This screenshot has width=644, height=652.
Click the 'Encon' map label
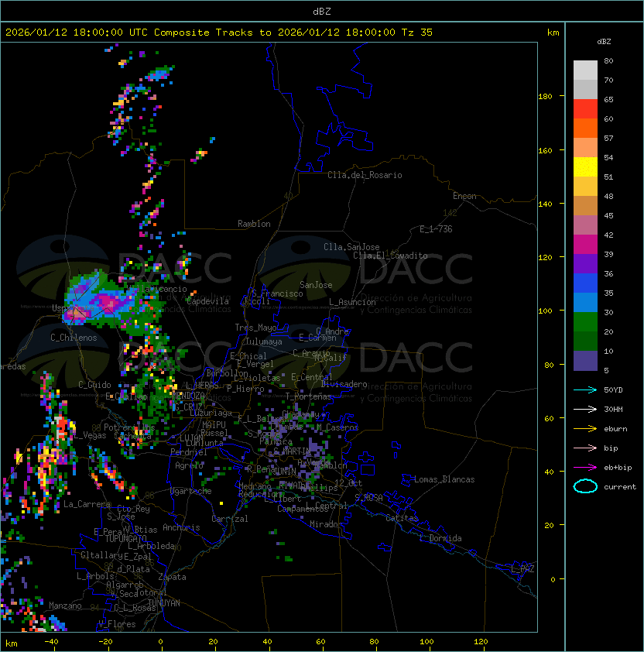click(x=464, y=196)
